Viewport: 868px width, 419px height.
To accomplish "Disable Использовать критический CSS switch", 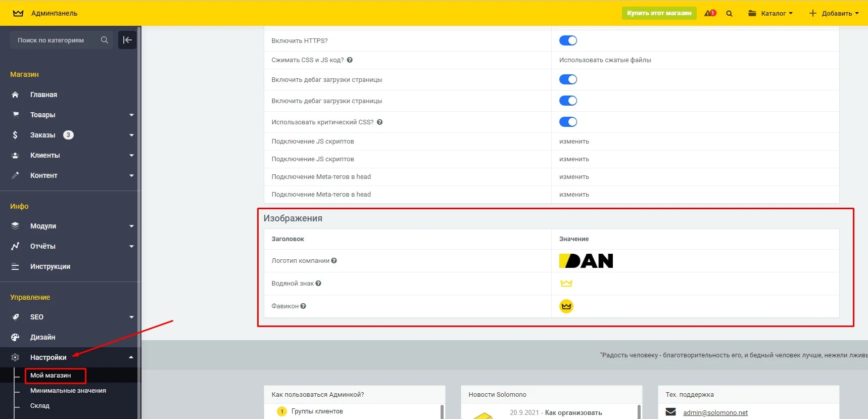I will pyautogui.click(x=568, y=122).
